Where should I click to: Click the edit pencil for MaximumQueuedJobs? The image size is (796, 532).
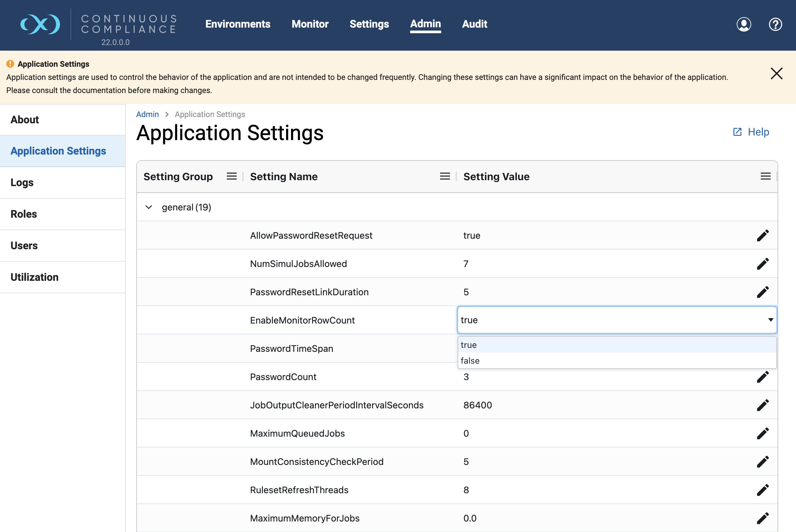click(762, 433)
